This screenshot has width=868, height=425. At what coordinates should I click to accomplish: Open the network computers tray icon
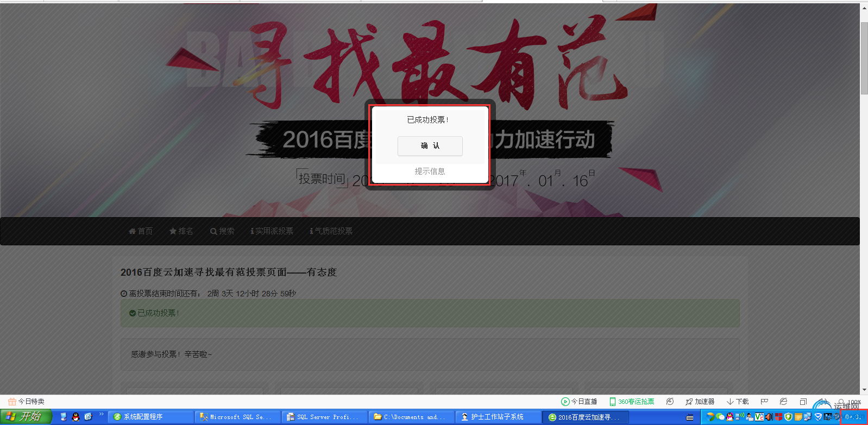(x=808, y=417)
